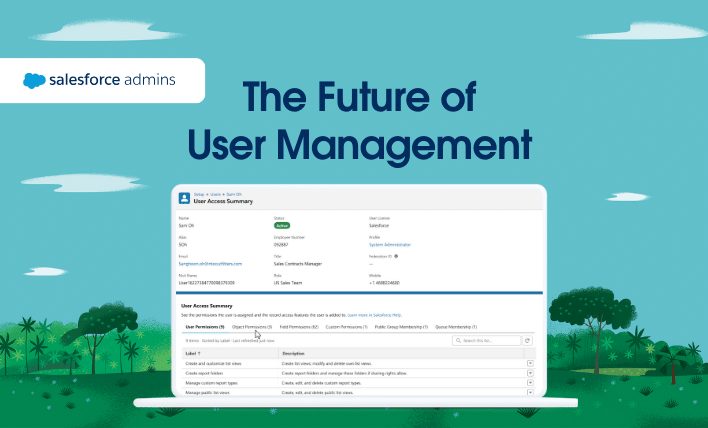Click the Mobile phone number value

coord(384,283)
